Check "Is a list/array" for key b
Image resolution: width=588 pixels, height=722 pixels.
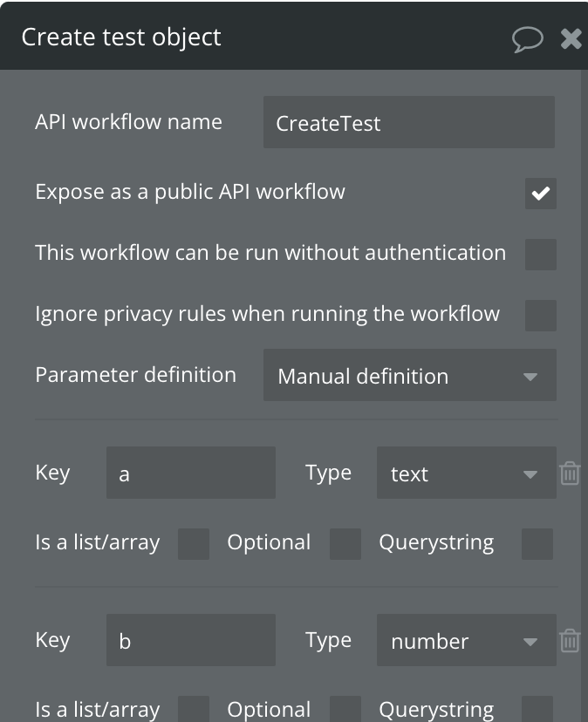[192, 709]
